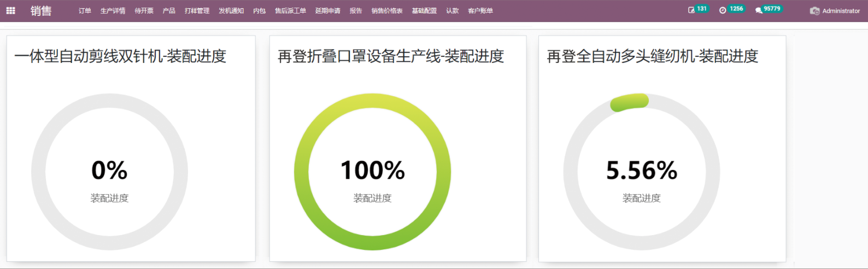The image size is (868, 269).
Task: Open the 生产详情 menu
Action: click(113, 11)
